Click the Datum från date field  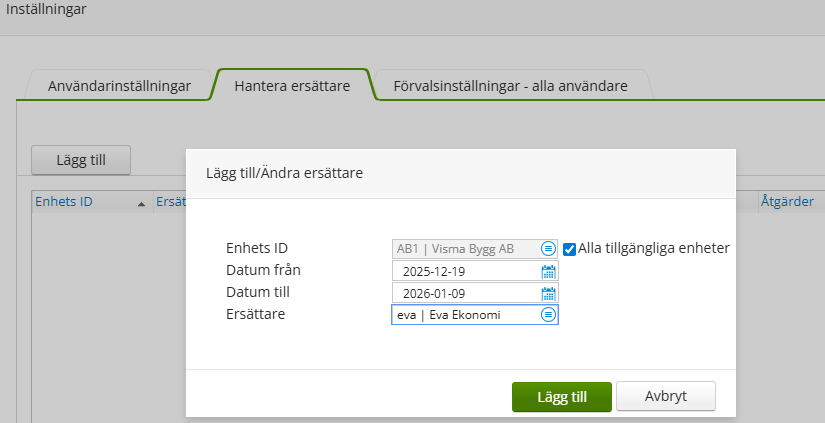(475, 271)
